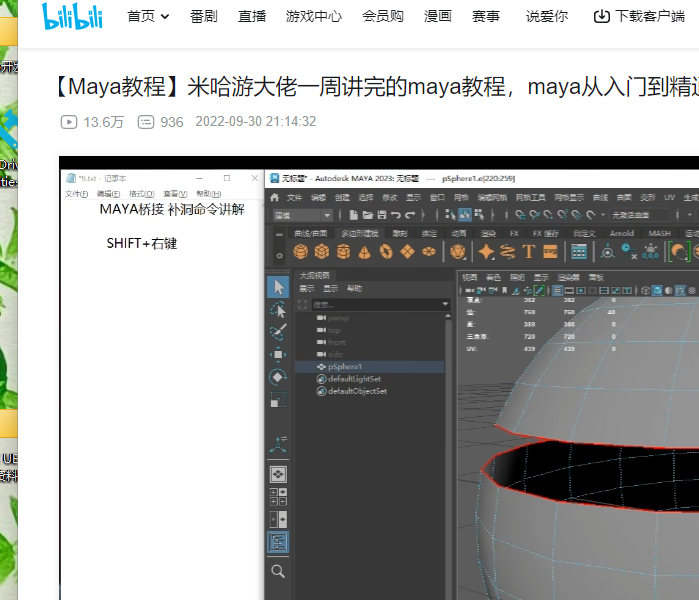Screen dimensions: 699x600
Task: Click the new scene icon
Action: tap(353, 215)
